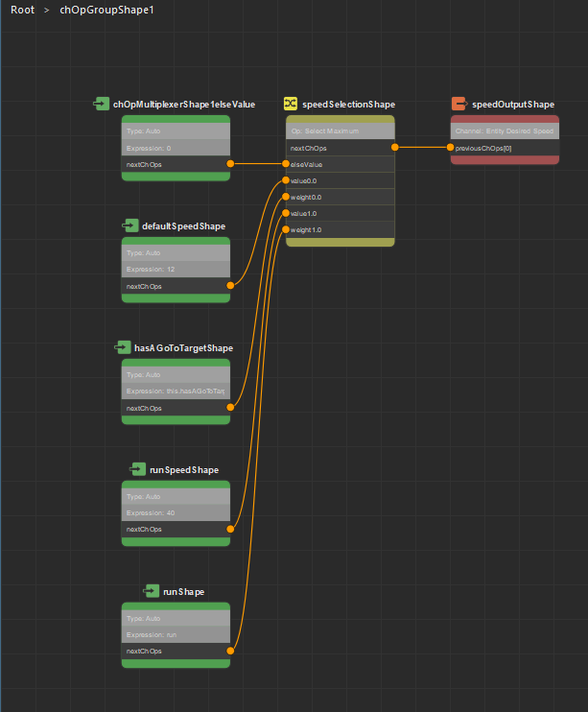Viewport: 588px width, 712px height.
Task: Click the nextChOps output port on speedSelectionShape
Action: [x=395, y=147]
